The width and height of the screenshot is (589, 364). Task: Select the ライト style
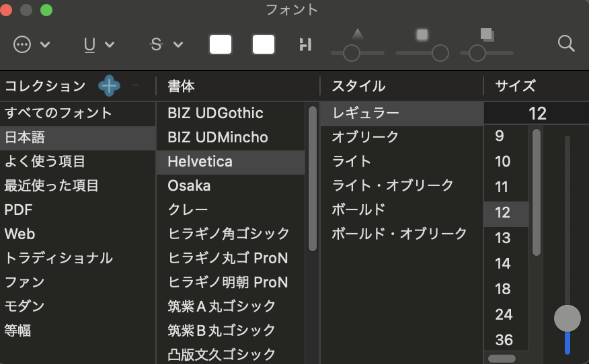coord(401,161)
